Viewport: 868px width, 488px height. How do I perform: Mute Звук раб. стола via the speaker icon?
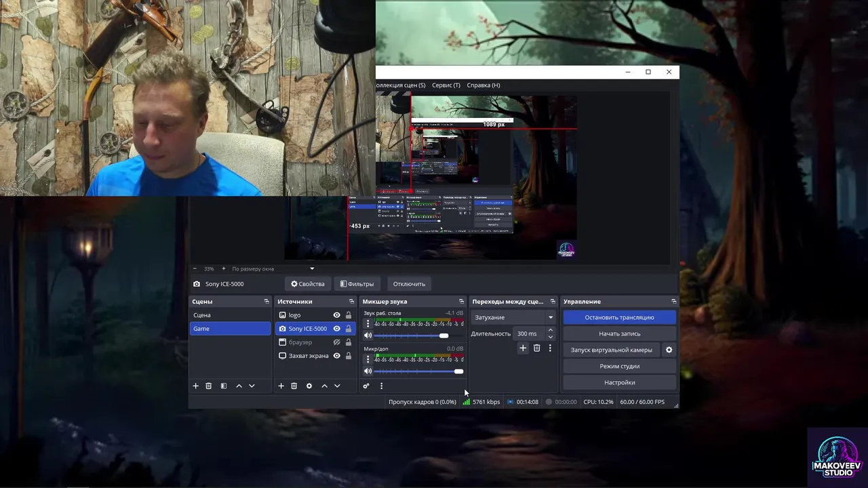[x=368, y=335]
